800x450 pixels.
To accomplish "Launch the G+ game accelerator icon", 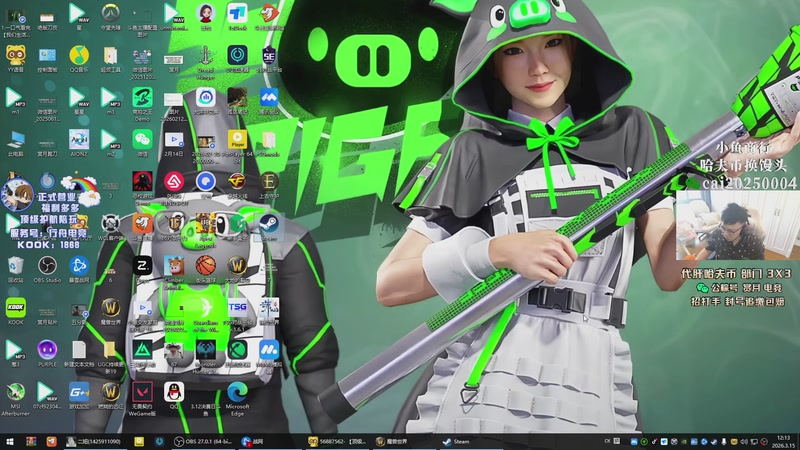I will click(79, 396).
